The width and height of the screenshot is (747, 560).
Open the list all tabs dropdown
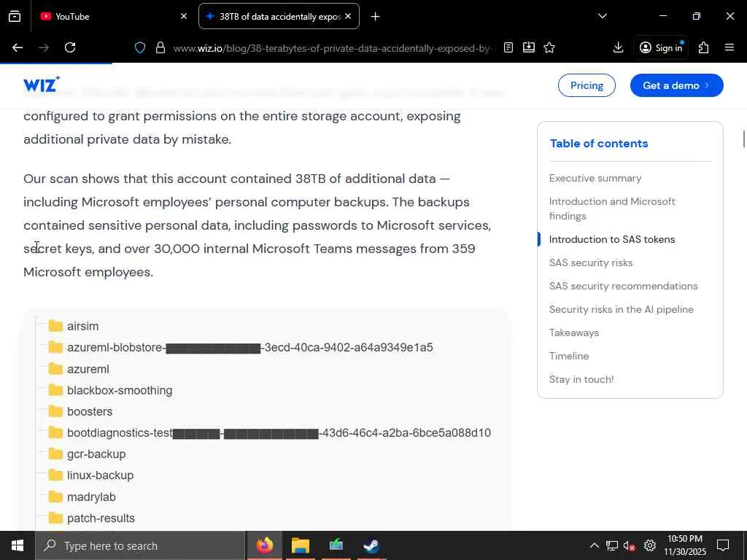pos(602,16)
